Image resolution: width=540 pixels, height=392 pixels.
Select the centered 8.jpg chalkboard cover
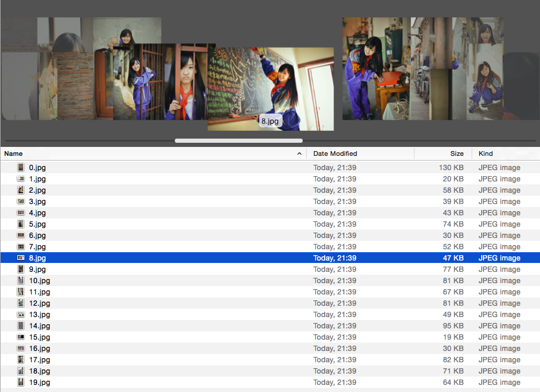(x=271, y=89)
